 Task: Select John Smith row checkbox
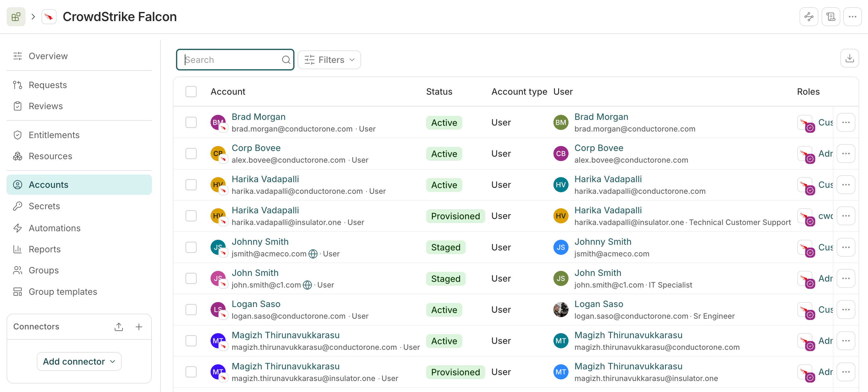point(191,278)
